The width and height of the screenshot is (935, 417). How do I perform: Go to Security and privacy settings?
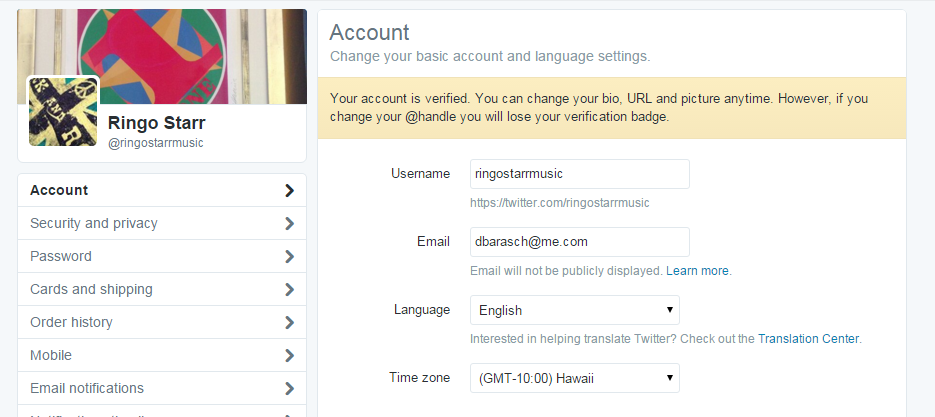94,223
